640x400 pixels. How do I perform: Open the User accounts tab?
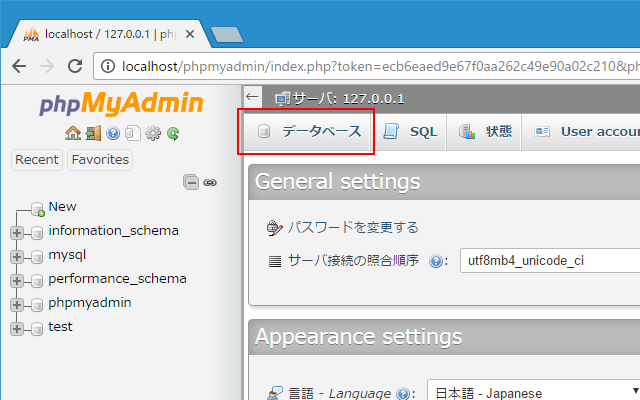(581, 132)
